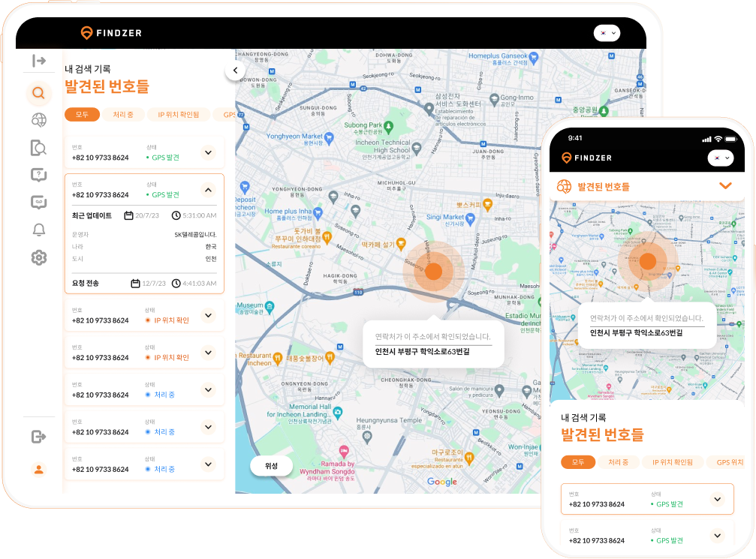Open notifications with the bell icon
Viewport: 756px width, 559px height.
coord(39,230)
